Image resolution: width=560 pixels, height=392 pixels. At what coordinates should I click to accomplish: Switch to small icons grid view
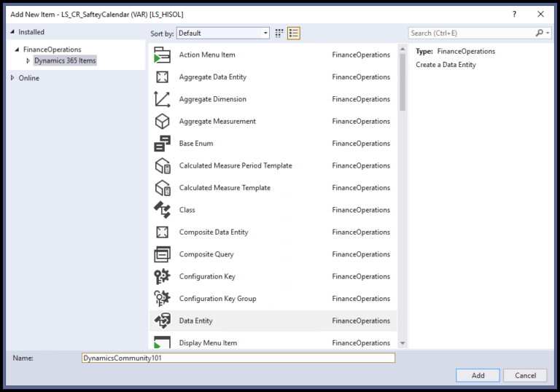279,33
